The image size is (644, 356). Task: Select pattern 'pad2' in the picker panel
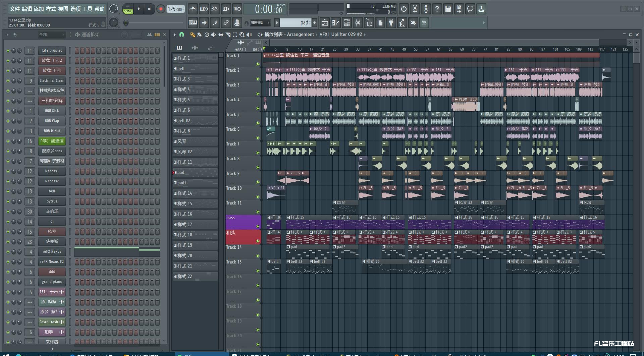[x=195, y=183]
